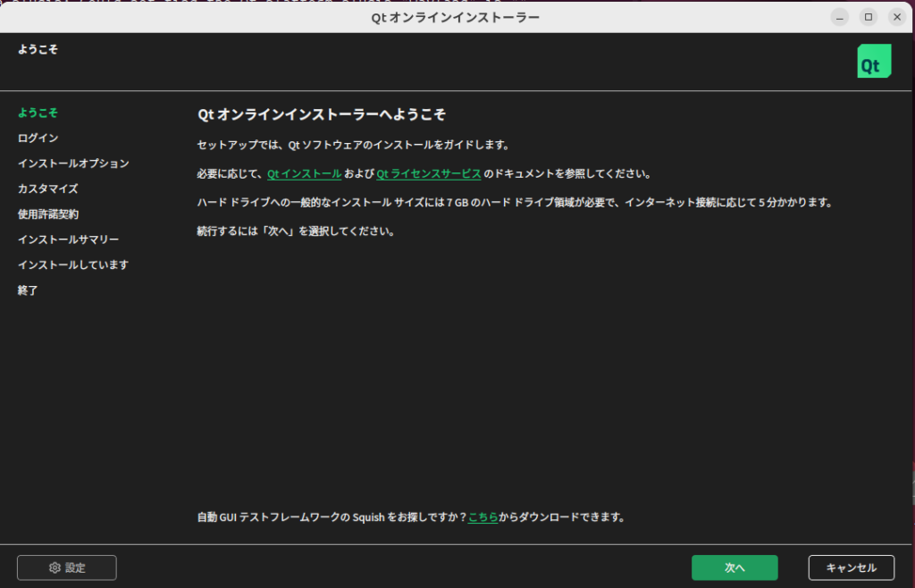Open the Qt ライセンスサービス link
This screenshot has width=915, height=588.
point(429,174)
